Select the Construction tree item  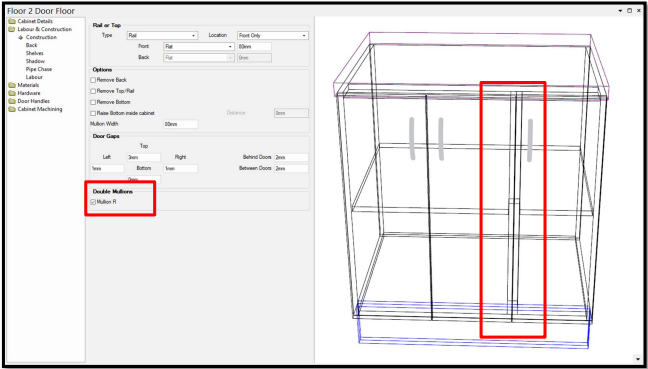(x=41, y=37)
